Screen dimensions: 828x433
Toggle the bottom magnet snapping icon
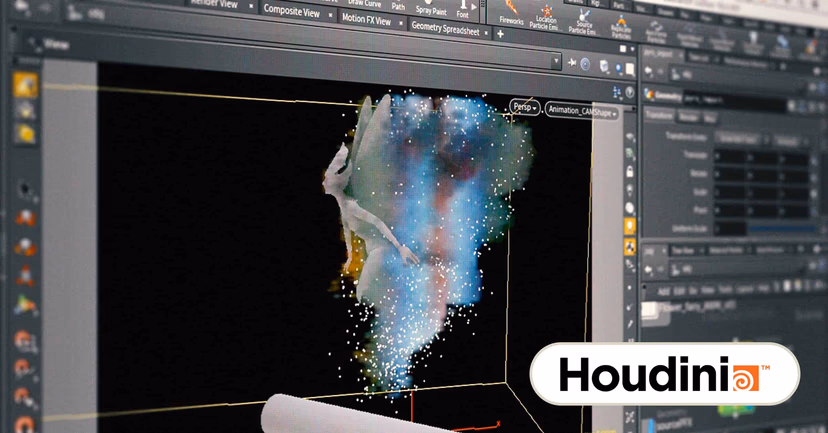pyautogui.click(x=23, y=423)
